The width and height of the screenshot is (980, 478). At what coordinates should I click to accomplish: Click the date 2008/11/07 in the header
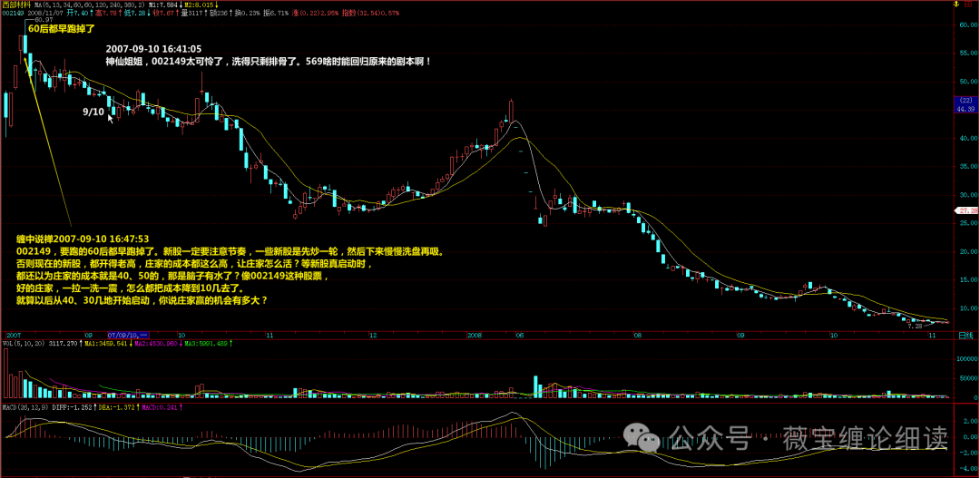pos(45,13)
